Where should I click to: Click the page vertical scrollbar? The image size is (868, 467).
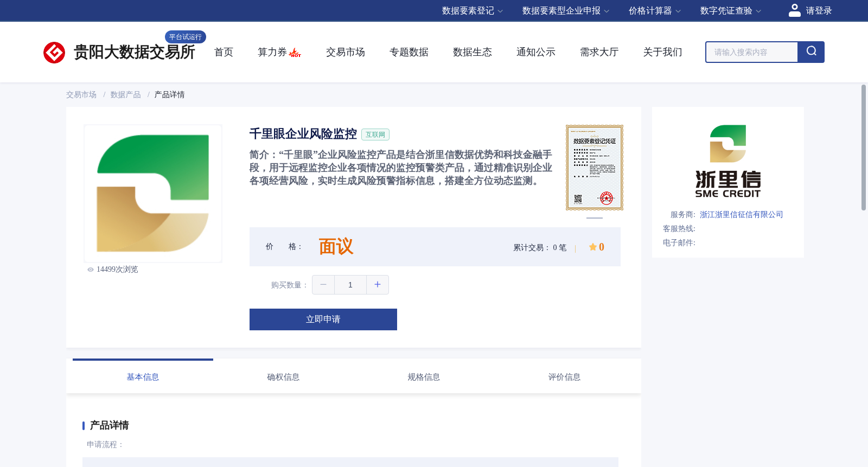[x=864, y=148]
